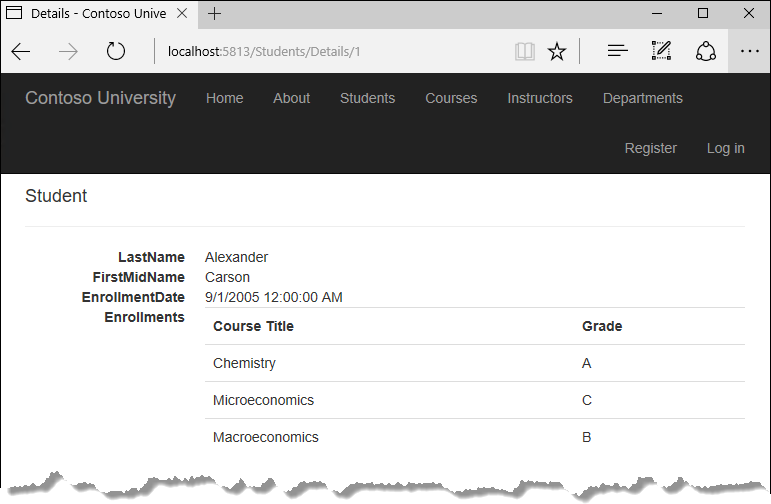Image resolution: width=771 pixels, height=504 pixels.
Task: Open the Students nav link
Action: pyautogui.click(x=367, y=98)
